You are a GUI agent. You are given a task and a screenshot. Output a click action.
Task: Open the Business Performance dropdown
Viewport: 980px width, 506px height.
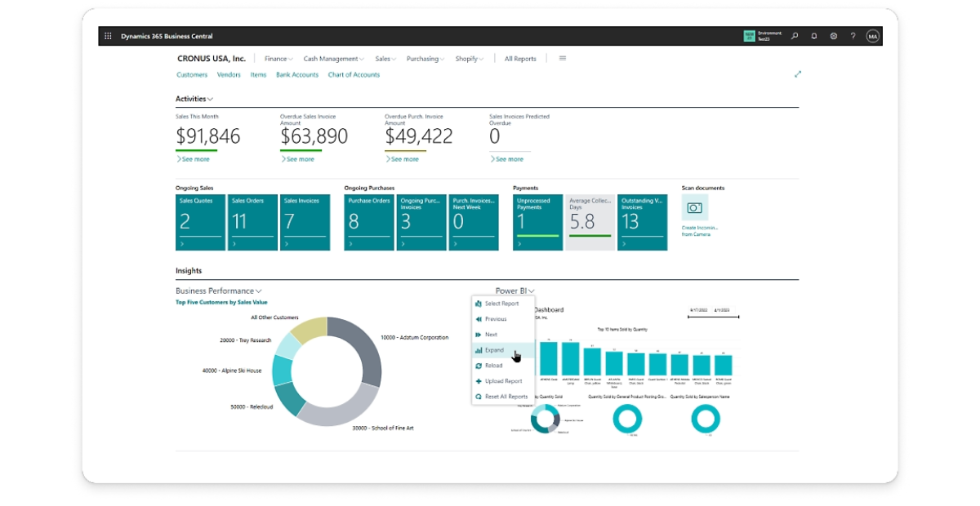click(219, 291)
